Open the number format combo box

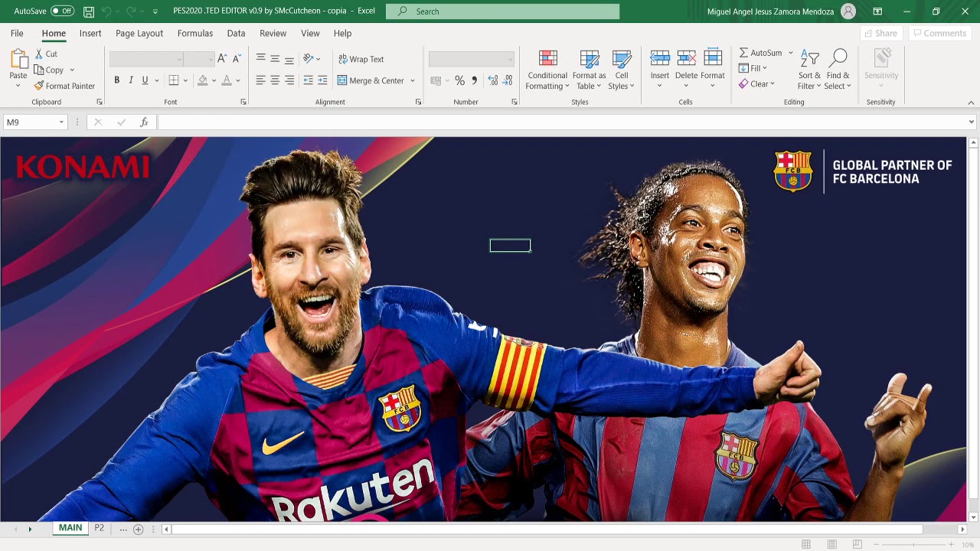472,59
